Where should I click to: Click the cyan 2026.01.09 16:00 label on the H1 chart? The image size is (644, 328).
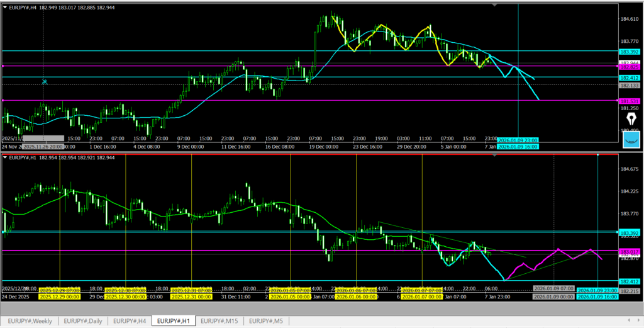click(596, 296)
